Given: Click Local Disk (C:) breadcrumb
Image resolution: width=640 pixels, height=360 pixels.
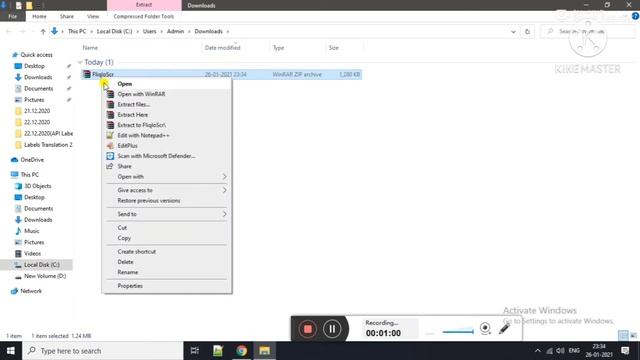Looking at the screenshot, I should click(x=114, y=31).
